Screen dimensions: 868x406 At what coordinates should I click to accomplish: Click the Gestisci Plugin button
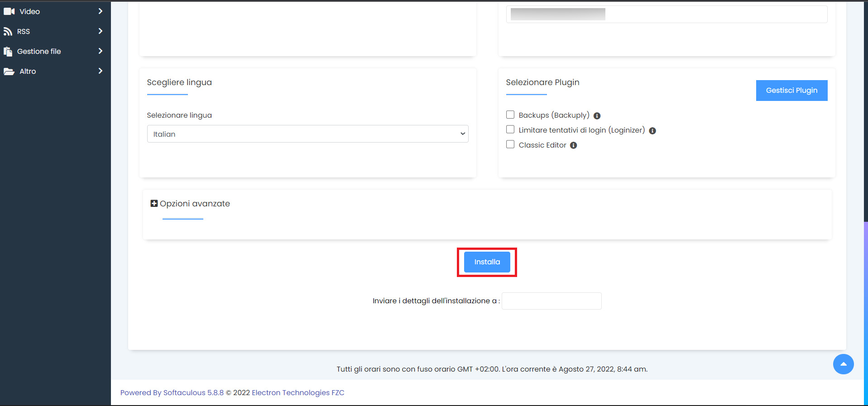791,91
